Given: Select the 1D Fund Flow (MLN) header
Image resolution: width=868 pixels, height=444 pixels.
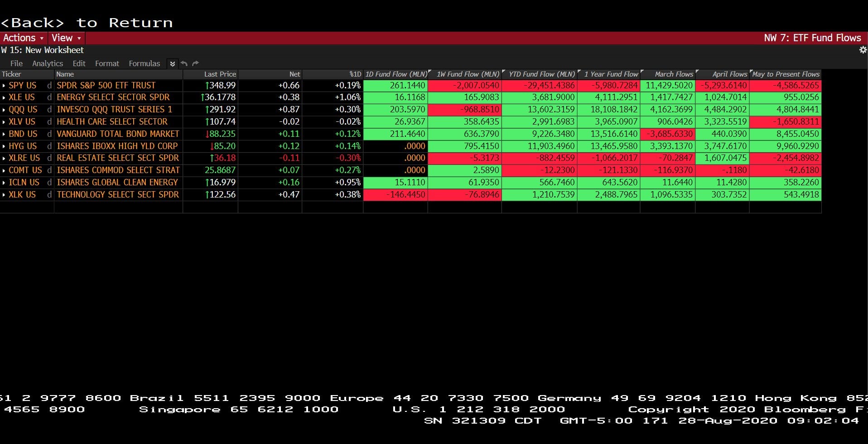Looking at the screenshot, I should click(x=395, y=74).
